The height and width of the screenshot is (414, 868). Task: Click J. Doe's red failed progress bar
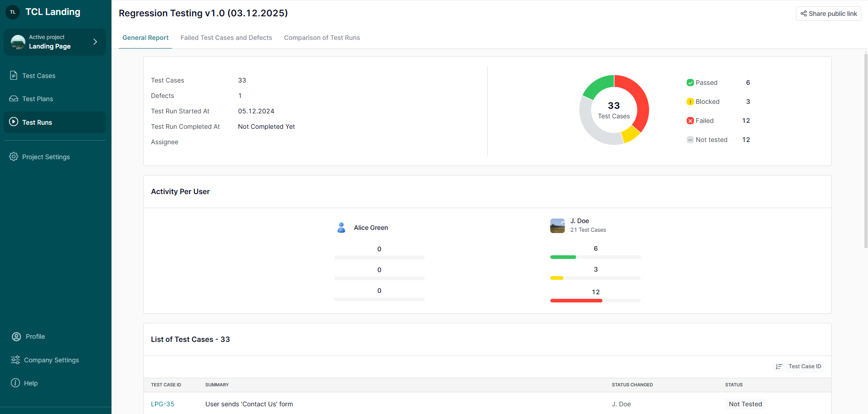pyautogui.click(x=576, y=301)
